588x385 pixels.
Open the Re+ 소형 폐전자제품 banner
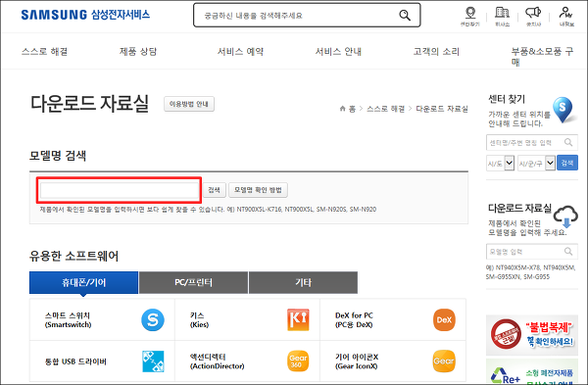[x=532, y=371]
